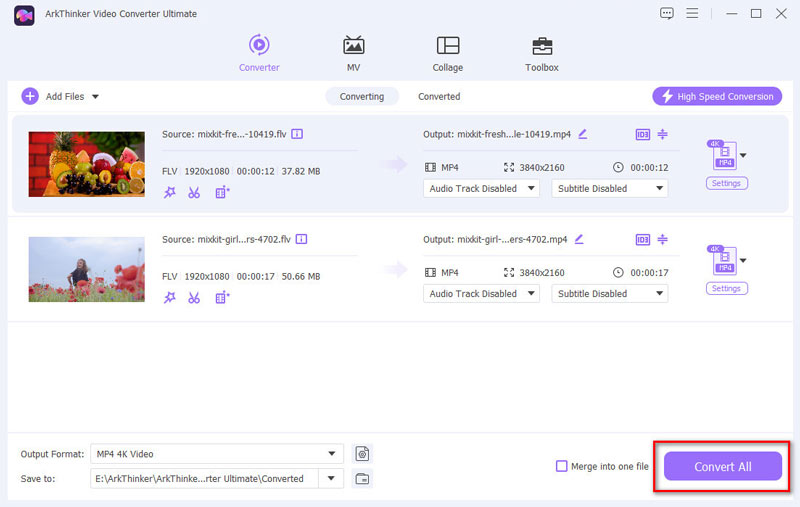Open the hamburger menu in title bar
This screenshot has height=507, width=800.
pyautogui.click(x=692, y=13)
